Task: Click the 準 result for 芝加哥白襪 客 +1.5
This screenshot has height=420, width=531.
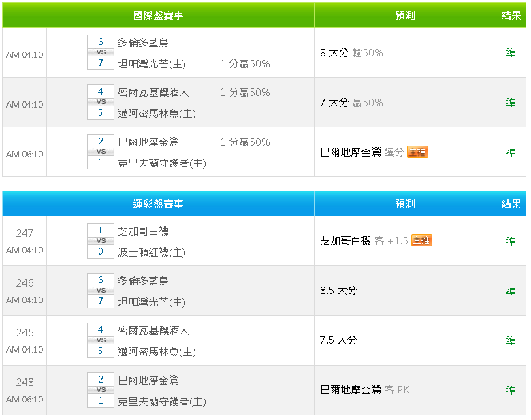Action: [511, 241]
